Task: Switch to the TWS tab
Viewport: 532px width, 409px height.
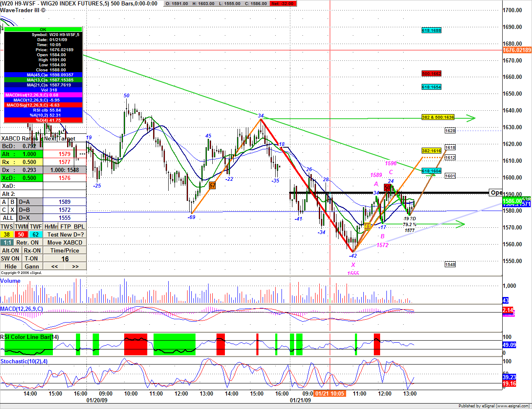Action: tap(7, 227)
